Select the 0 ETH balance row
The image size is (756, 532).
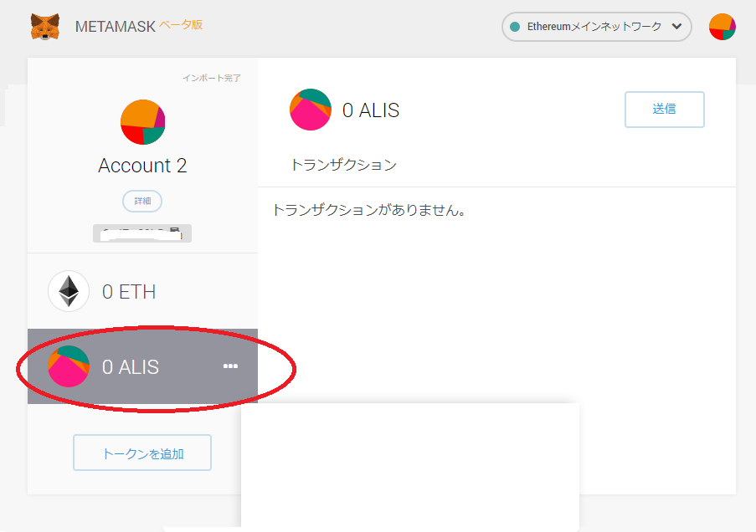pos(142,292)
